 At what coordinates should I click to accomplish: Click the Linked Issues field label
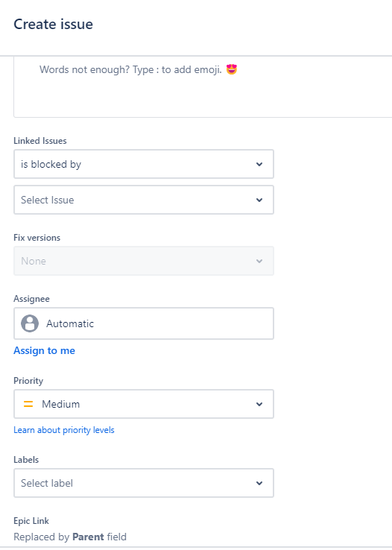click(40, 141)
